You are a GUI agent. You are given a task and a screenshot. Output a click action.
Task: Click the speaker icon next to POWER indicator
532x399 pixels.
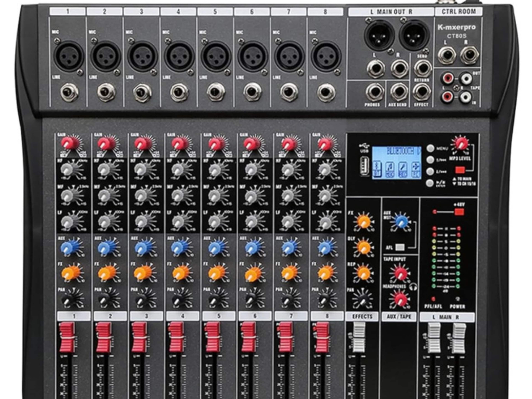[457, 299]
